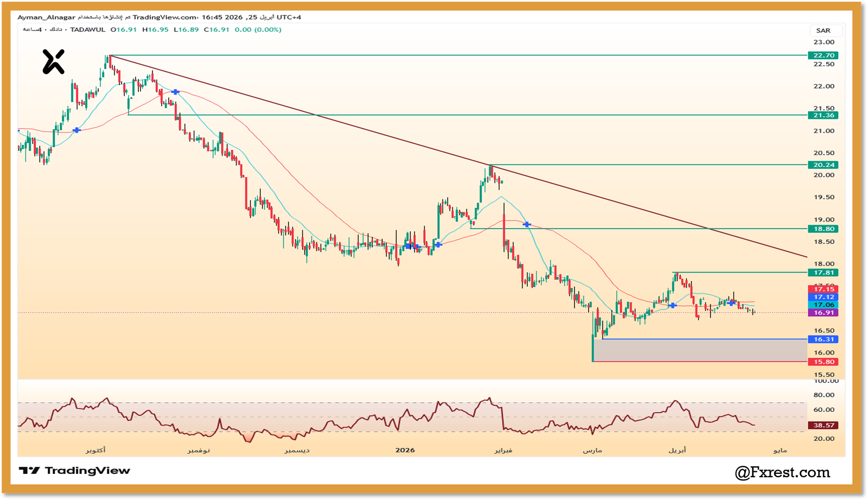Click the blue cross marker below the 17.81 line

click(x=673, y=306)
